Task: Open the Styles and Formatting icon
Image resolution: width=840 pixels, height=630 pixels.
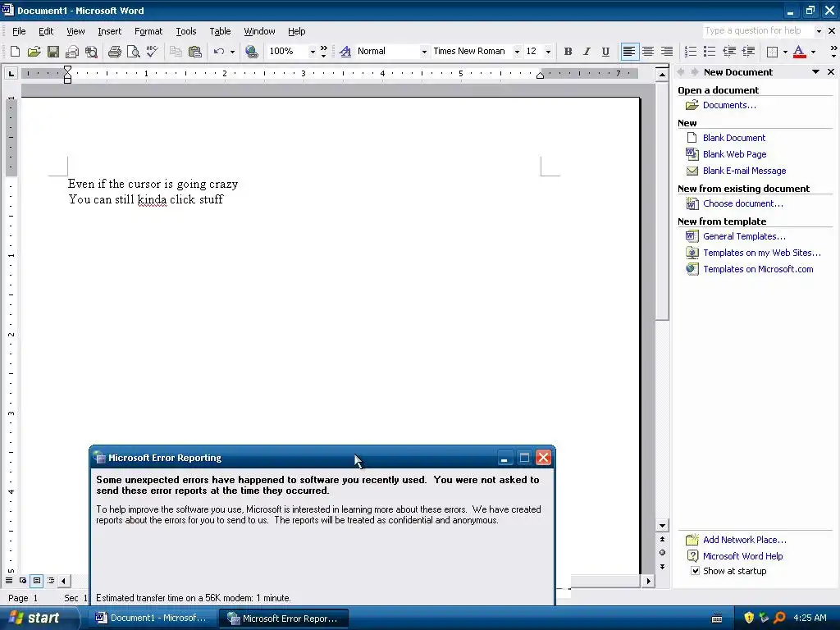Action: (x=345, y=52)
